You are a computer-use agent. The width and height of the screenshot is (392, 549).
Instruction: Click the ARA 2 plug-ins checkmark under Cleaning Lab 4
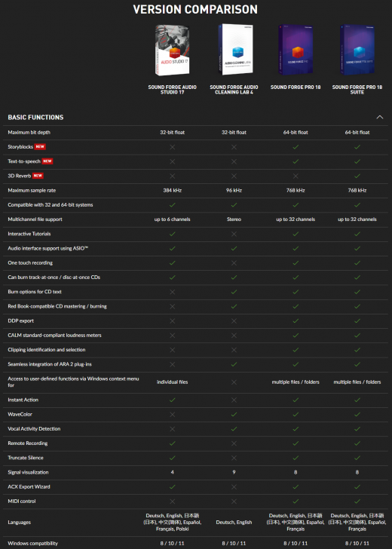234,364
